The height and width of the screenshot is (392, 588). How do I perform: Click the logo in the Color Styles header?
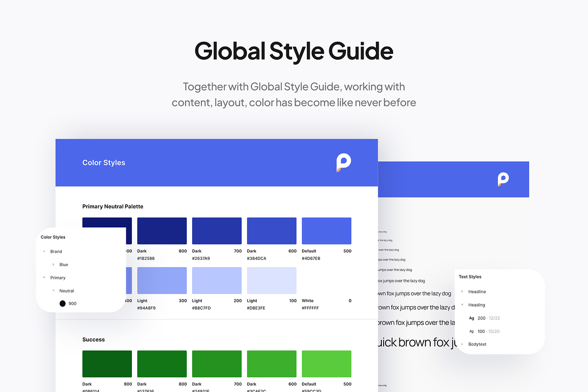coord(344,162)
